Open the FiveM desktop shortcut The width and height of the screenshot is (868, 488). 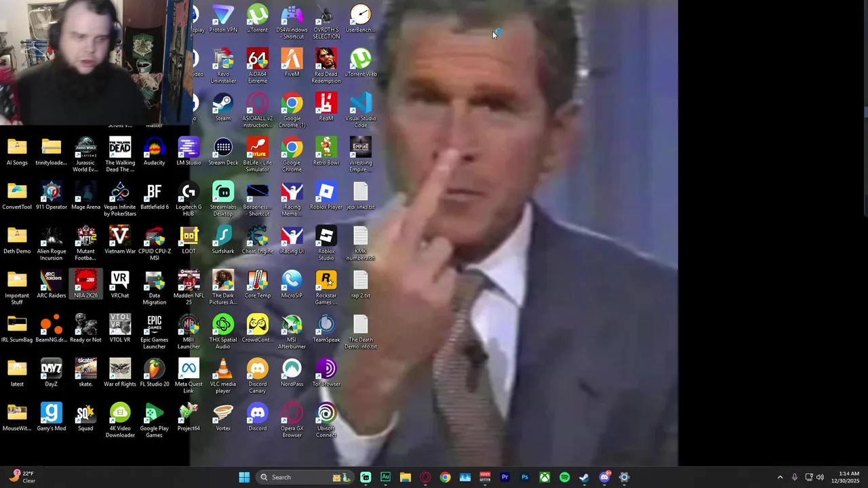292,63
